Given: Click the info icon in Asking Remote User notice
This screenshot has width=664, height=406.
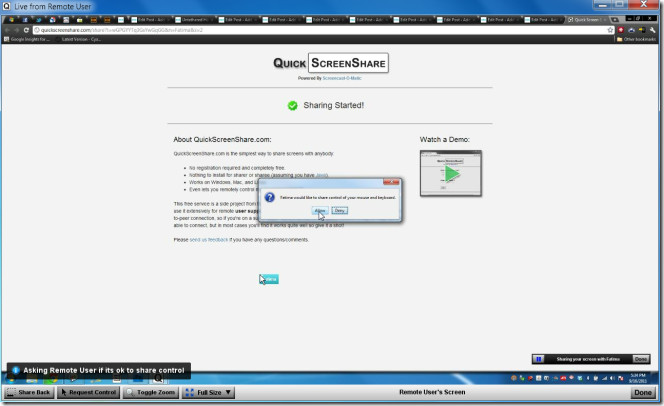Looking at the screenshot, I should click(x=16, y=370).
